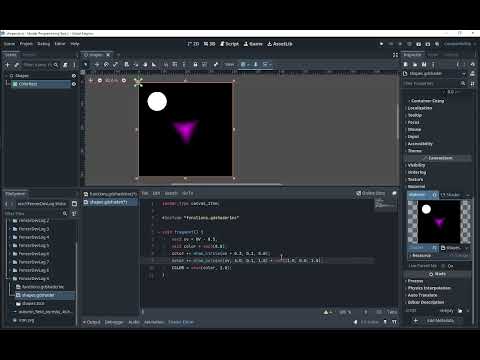This screenshot has height=360, width=480.
Task: Expand the Auto Translate section
Action: [422, 295]
